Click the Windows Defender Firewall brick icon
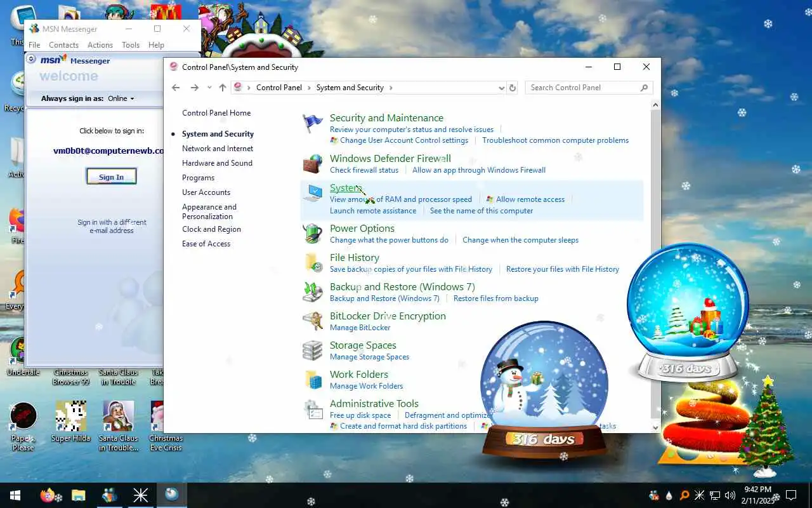This screenshot has height=508, width=812. coord(312,164)
